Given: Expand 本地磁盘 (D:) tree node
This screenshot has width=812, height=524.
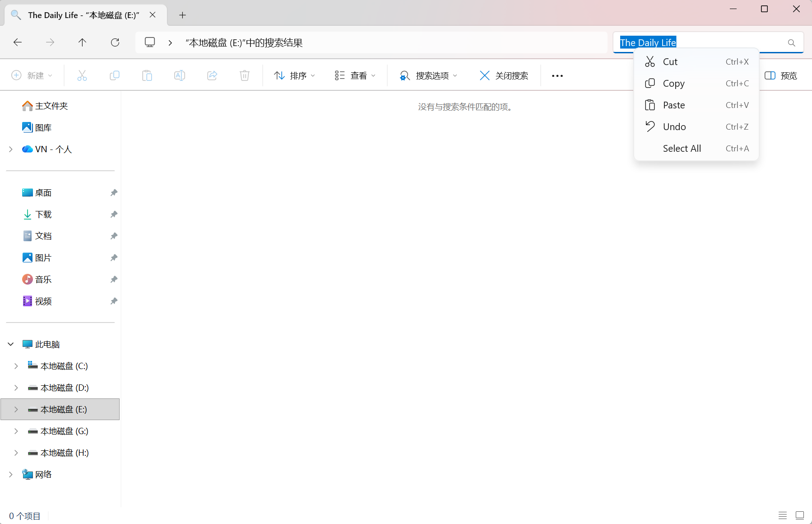Looking at the screenshot, I should (x=16, y=388).
